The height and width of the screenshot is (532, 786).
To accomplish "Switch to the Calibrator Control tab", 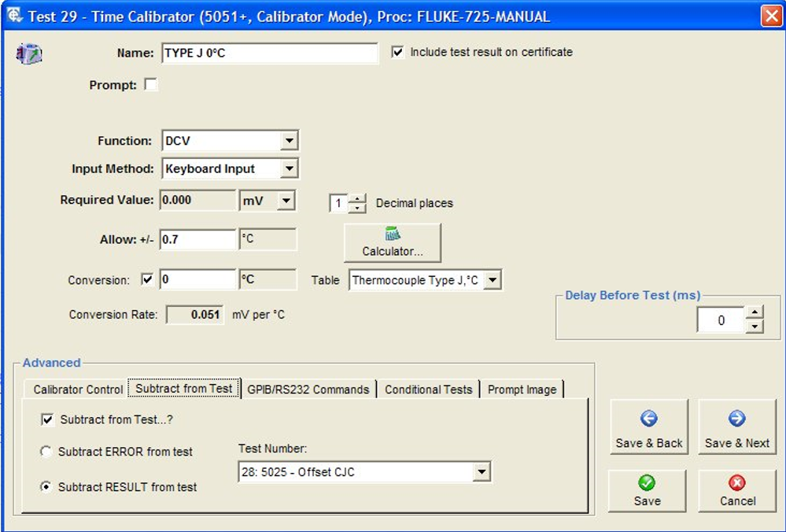I will (78, 390).
